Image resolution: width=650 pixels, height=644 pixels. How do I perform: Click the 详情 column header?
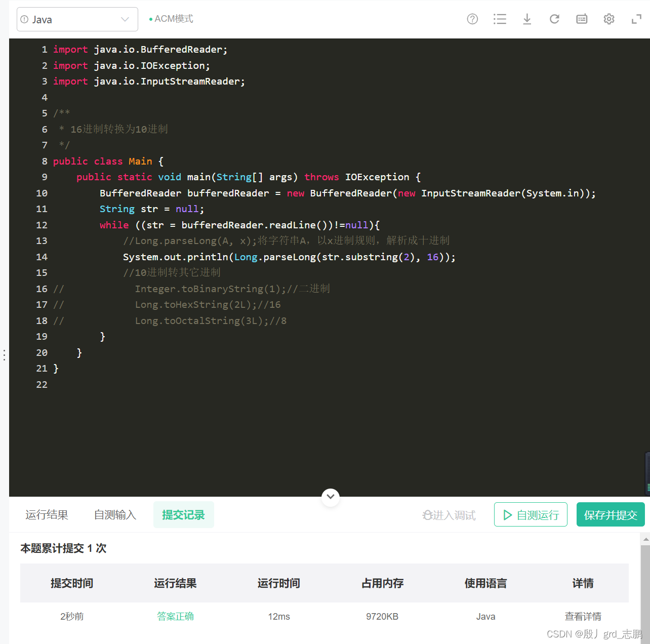583,583
